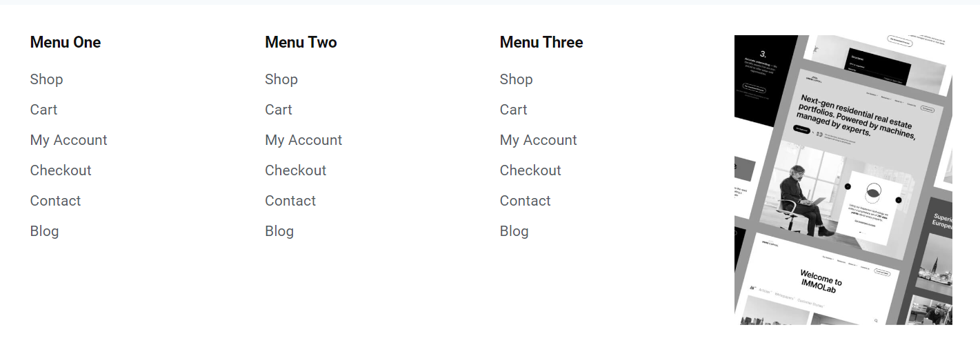
Task: Go to Cart in Menu Two
Action: click(279, 110)
